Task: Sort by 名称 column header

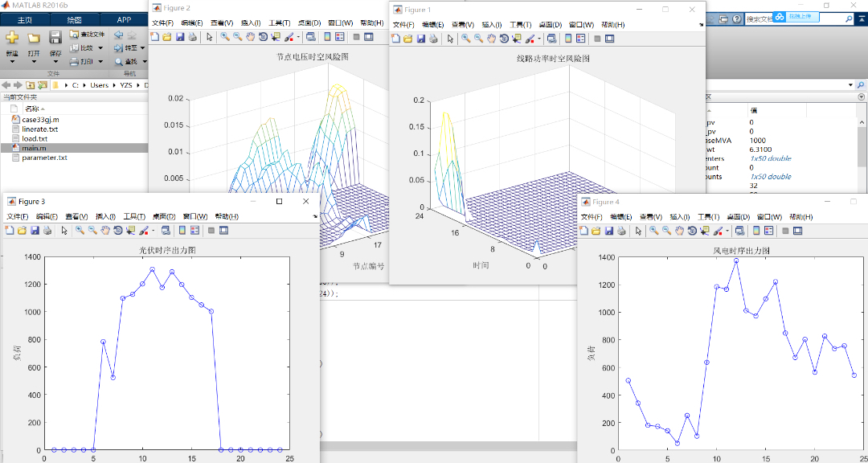Action: coord(32,109)
